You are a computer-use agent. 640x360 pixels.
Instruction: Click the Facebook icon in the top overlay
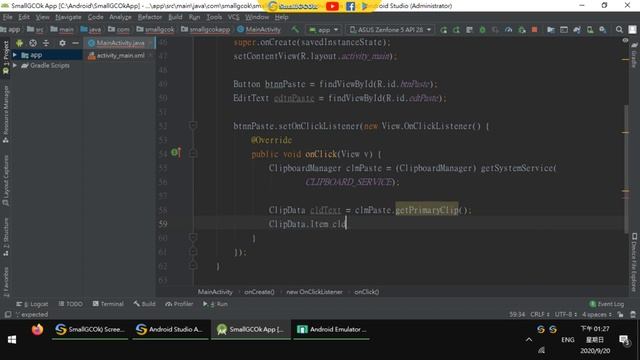click(350, 6)
